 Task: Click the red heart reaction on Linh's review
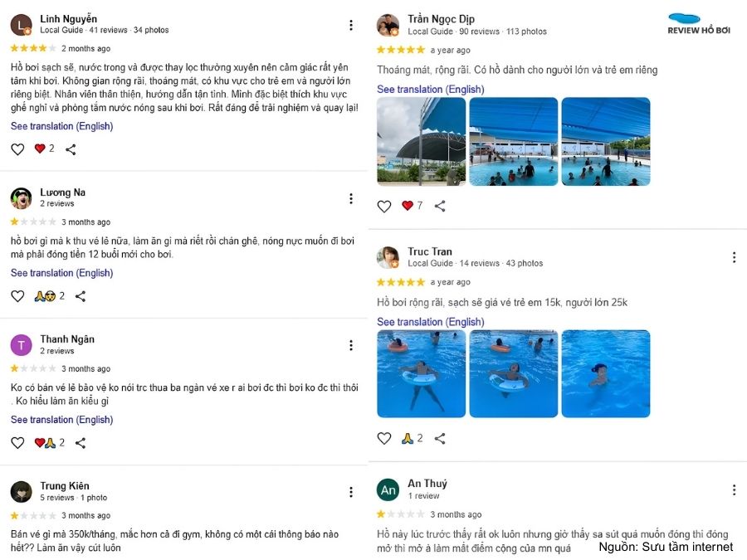pyautogui.click(x=40, y=149)
